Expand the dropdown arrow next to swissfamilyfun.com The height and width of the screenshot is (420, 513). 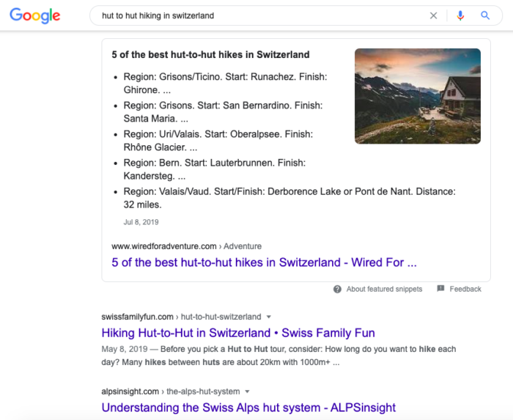[x=268, y=317]
